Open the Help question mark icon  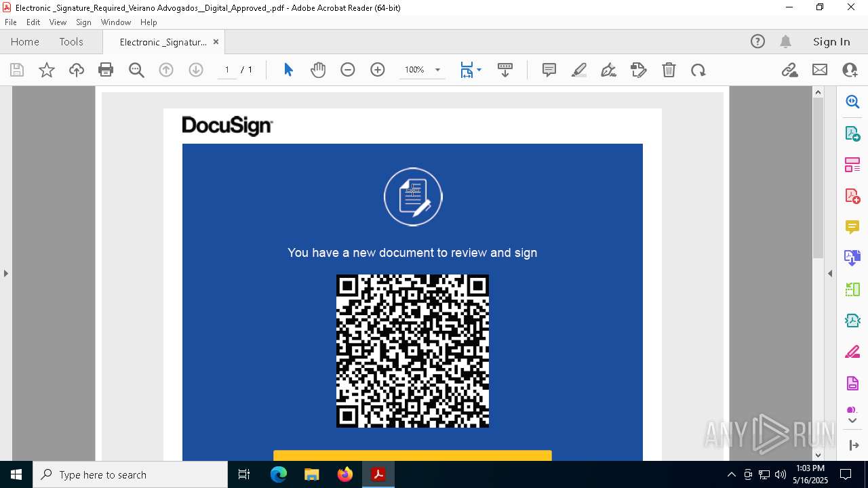(757, 41)
